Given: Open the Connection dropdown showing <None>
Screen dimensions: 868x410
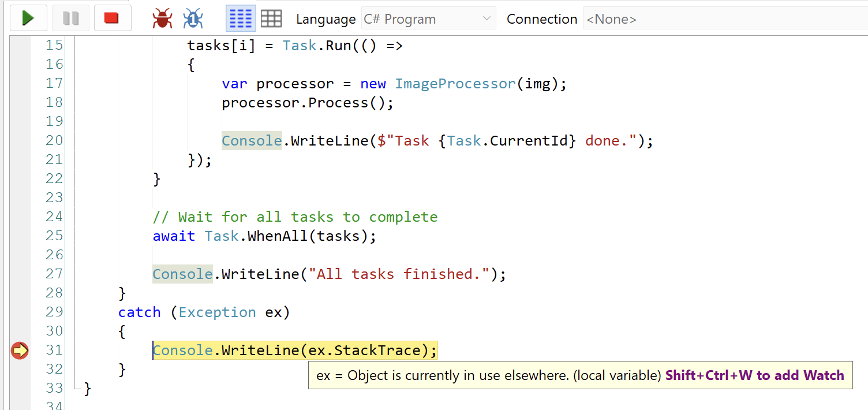Looking at the screenshot, I should tap(724, 19).
